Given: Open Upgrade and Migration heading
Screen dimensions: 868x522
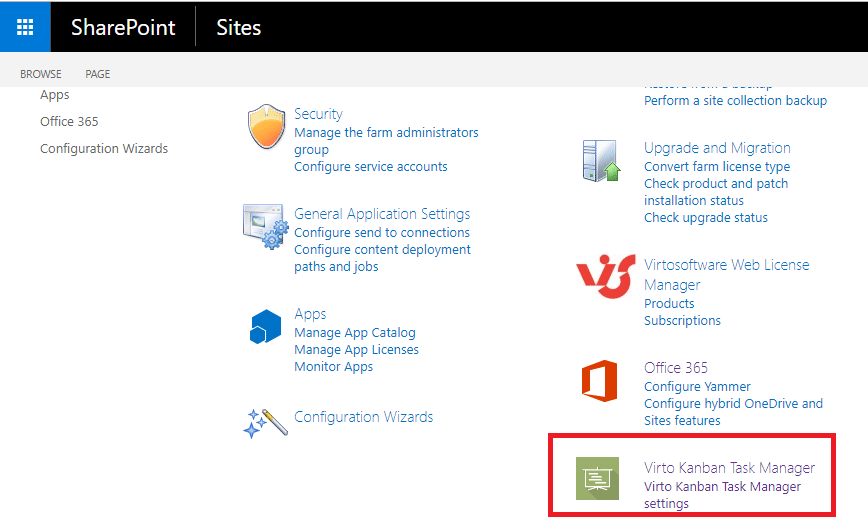Looking at the screenshot, I should pos(717,148).
